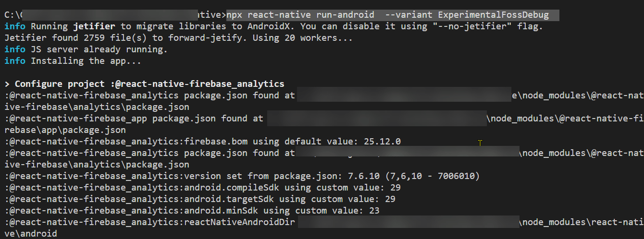644x239 pixels.
Task: Click the android.targetSdk custom value 29 line
Action: tap(199, 199)
